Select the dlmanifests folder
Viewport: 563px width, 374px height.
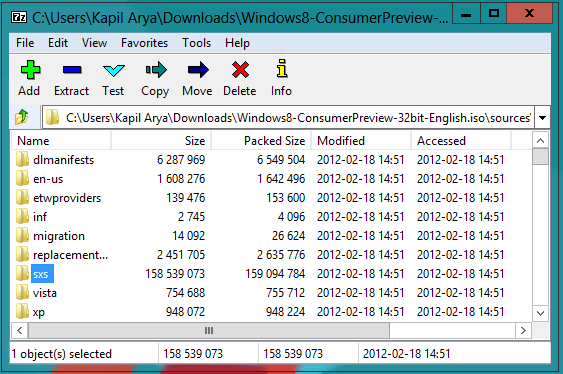pos(63,160)
